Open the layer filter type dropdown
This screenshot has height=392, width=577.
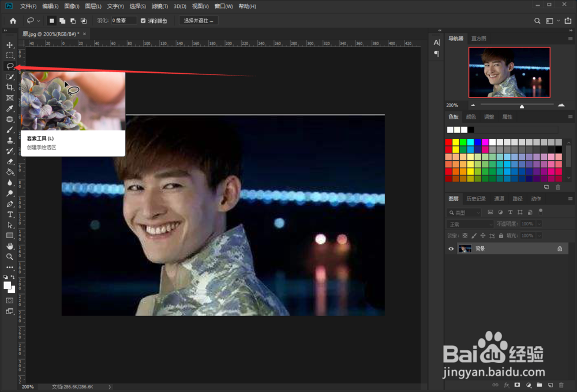click(464, 213)
